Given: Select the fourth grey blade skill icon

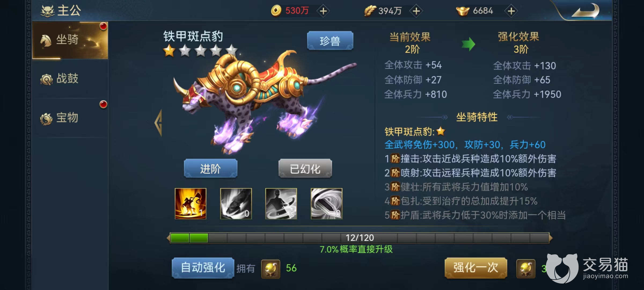Looking at the screenshot, I should click(x=327, y=204).
